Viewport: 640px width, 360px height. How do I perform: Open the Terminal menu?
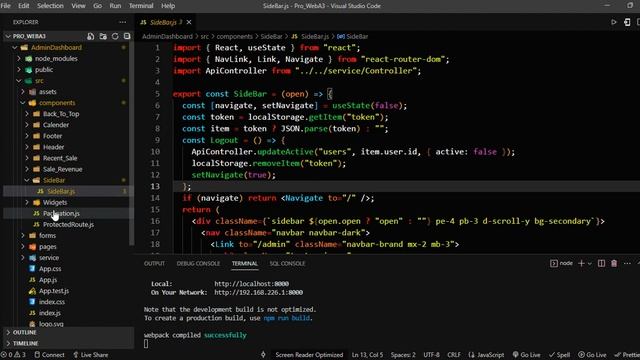pos(141,6)
